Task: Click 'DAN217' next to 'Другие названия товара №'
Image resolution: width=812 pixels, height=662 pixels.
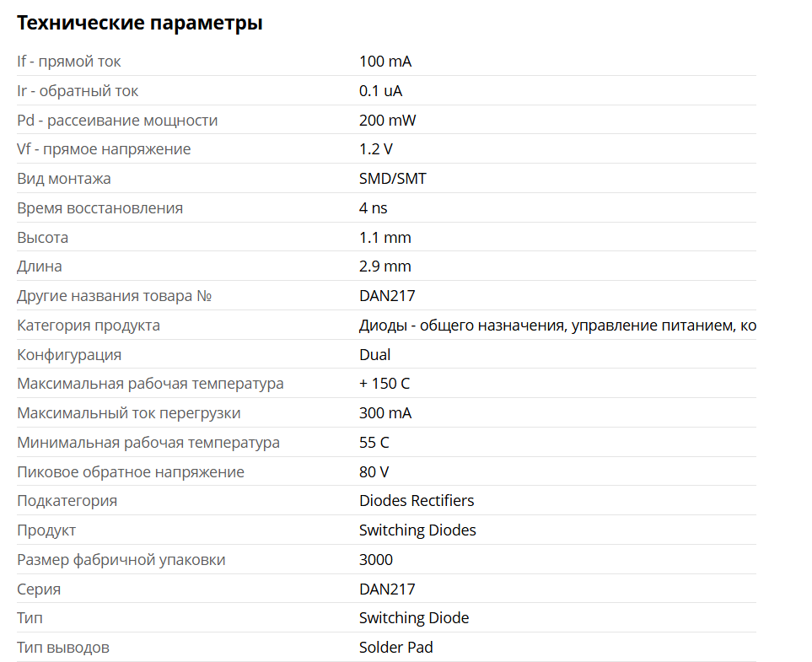Action: [x=387, y=296]
